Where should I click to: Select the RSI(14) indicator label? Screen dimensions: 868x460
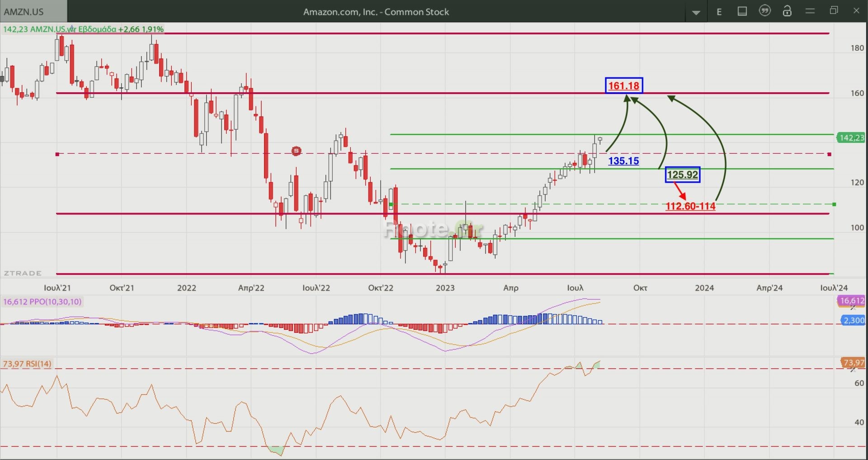point(27,364)
